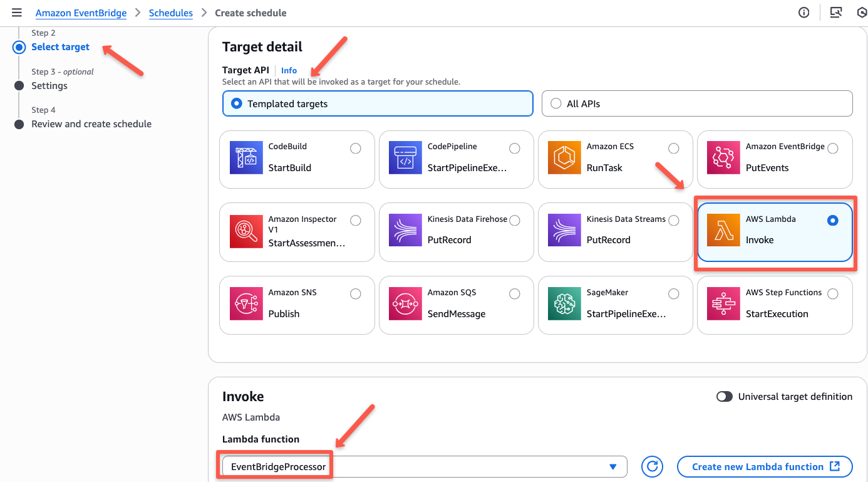Screen dimensions: 868x482
Task: Click the info circle icon in header
Action: click(804, 13)
